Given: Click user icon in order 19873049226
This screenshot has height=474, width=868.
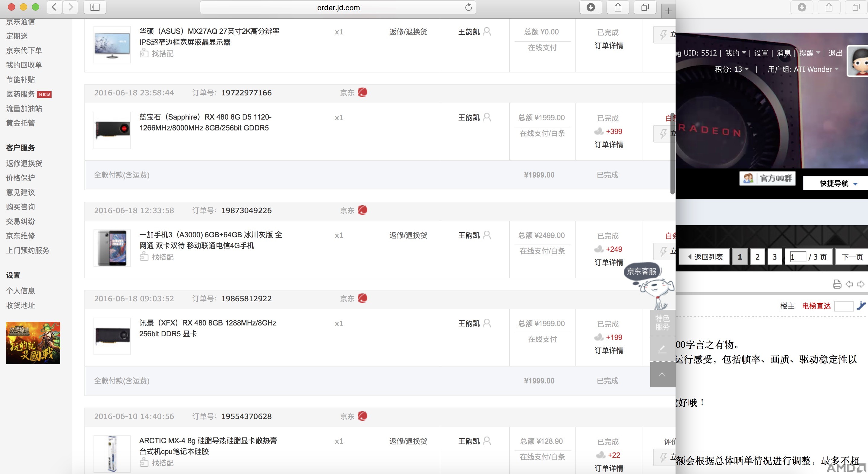Looking at the screenshot, I should 486,235.
